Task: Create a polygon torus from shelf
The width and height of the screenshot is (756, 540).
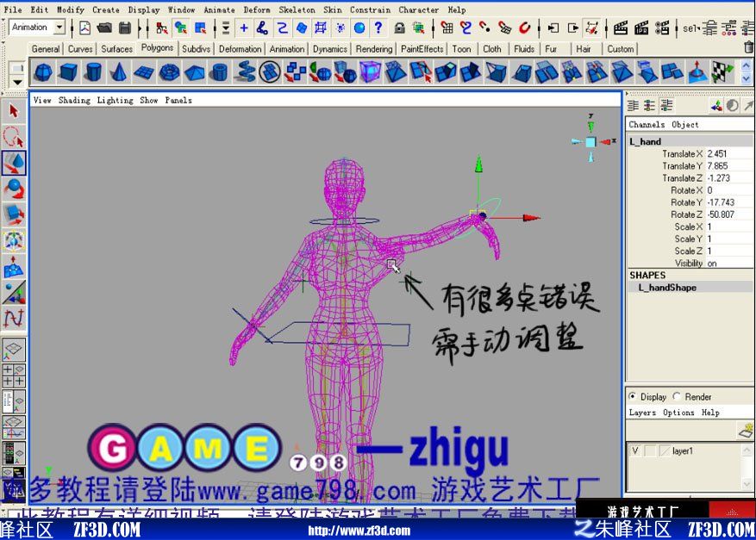Action: pyautogui.click(x=169, y=72)
